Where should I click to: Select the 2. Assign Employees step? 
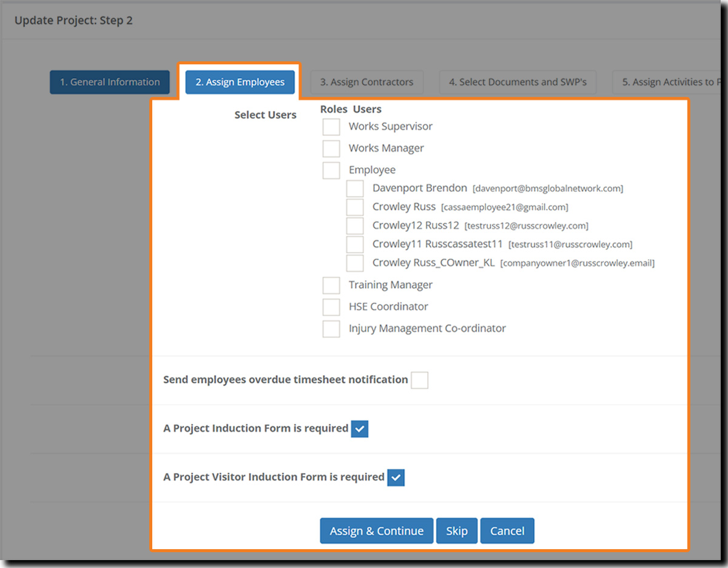[240, 82]
